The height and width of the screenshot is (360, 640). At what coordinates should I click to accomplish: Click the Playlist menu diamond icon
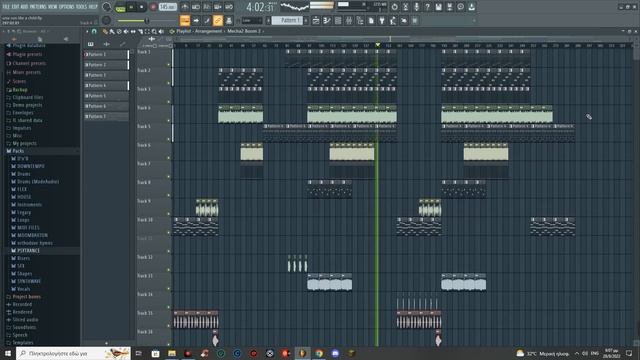pyautogui.click(x=172, y=31)
